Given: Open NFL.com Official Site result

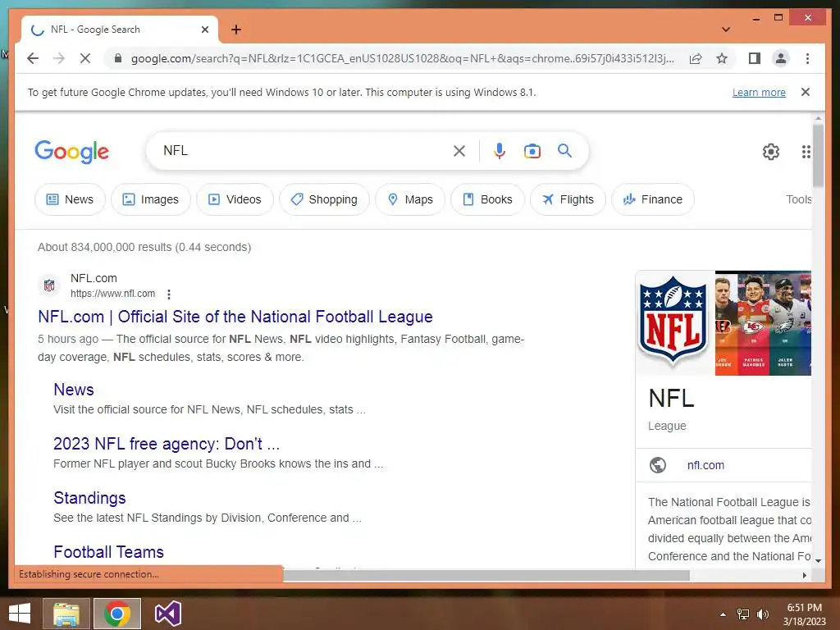Looking at the screenshot, I should (x=235, y=317).
